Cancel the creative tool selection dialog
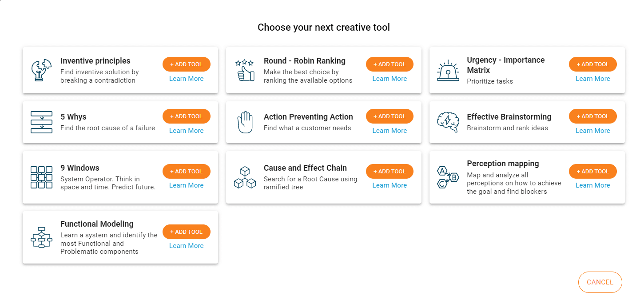Image resolution: width=644 pixels, height=296 pixels. [x=600, y=282]
